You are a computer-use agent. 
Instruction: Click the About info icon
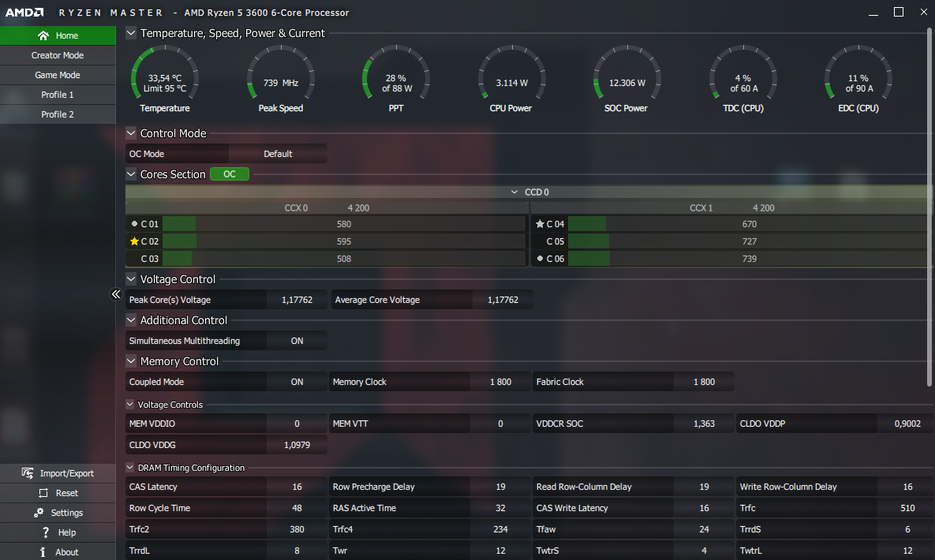(x=43, y=551)
